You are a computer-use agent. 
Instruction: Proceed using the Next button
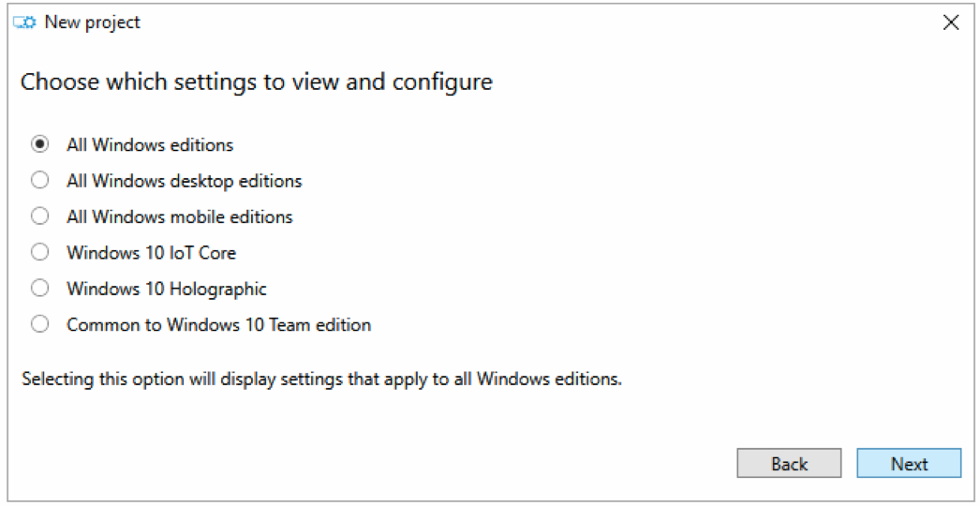(x=909, y=464)
